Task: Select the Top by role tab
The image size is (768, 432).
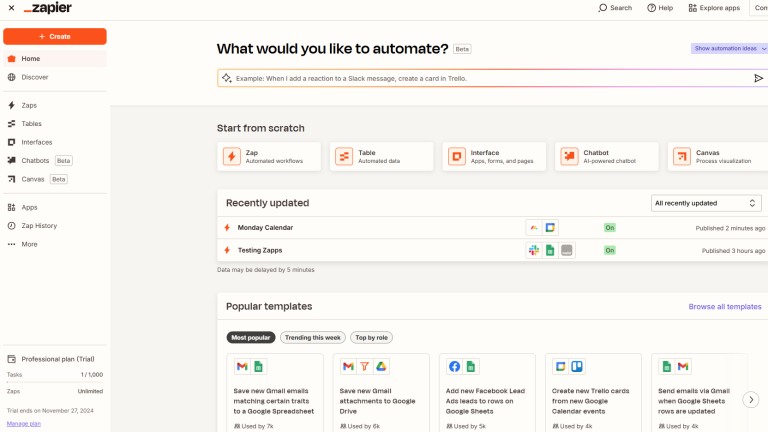Action: pos(371,337)
